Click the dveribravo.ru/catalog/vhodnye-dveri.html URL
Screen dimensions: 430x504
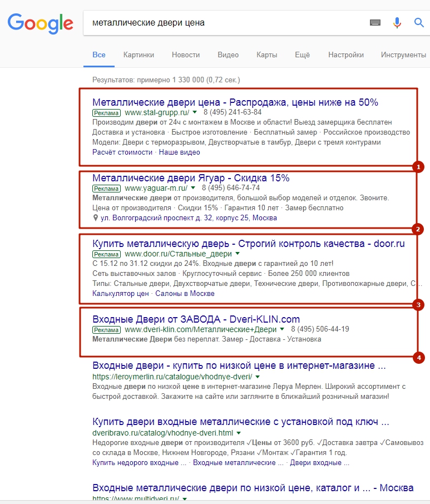coord(163,433)
